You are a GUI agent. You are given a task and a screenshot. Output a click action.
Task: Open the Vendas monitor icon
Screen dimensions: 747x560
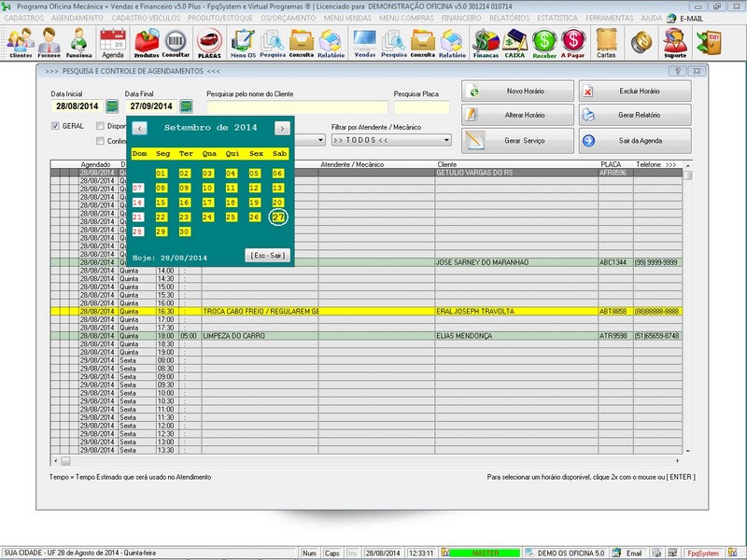click(365, 43)
